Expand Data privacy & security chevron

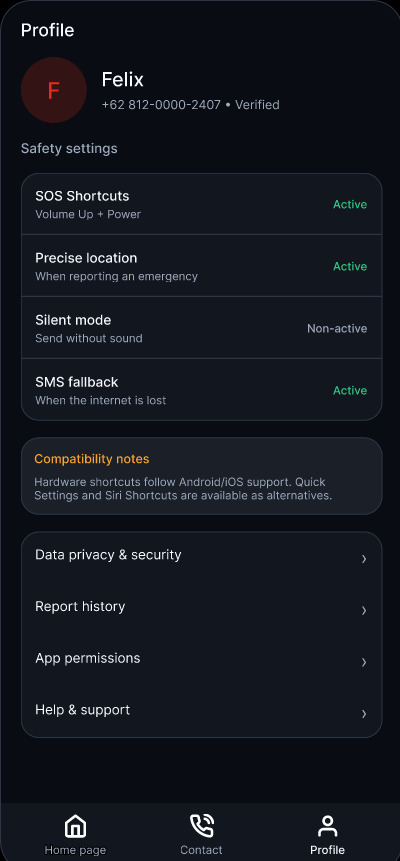point(363,558)
